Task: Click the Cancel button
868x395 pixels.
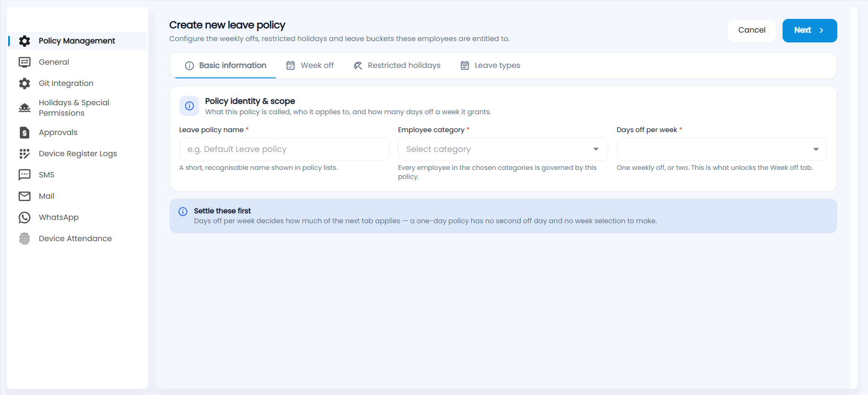Action: 752,30
